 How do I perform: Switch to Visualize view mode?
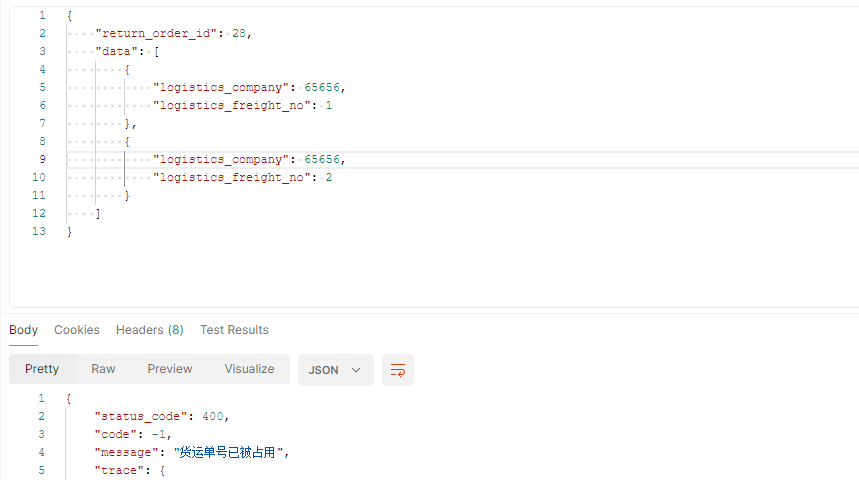(x=249, y=369)
